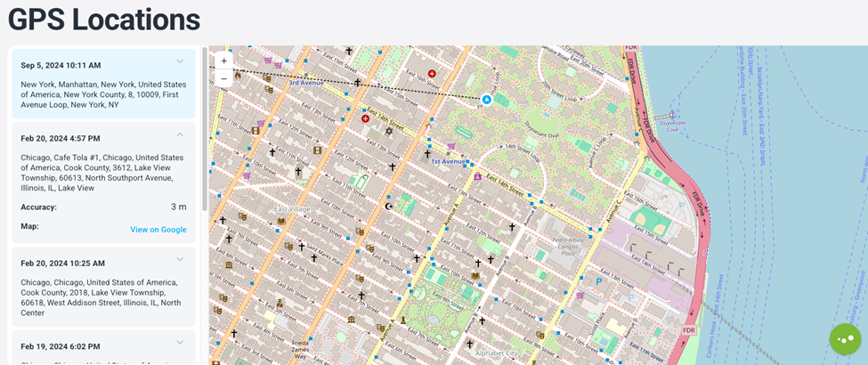
Task: Click the 3 m accuracy value
Action: pyautogui.click(x=178, y=207)
